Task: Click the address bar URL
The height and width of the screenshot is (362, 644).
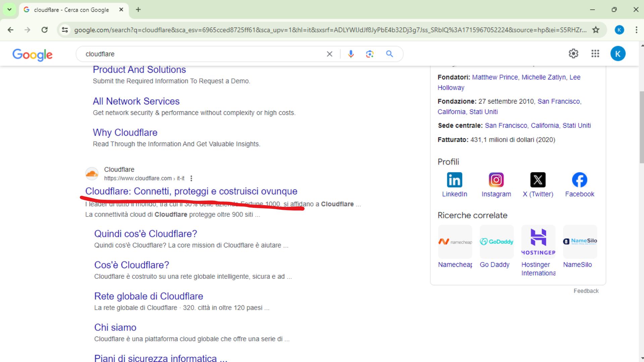Action: [330, 30]
